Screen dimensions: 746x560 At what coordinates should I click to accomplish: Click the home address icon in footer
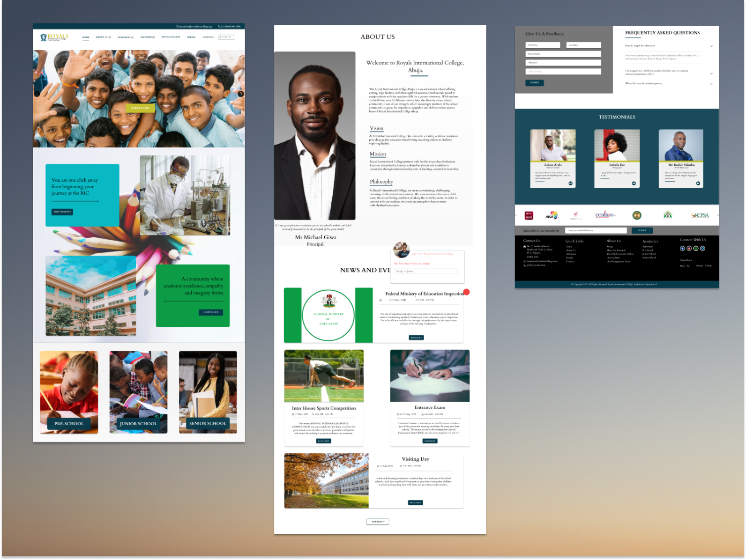pos(524,246)
